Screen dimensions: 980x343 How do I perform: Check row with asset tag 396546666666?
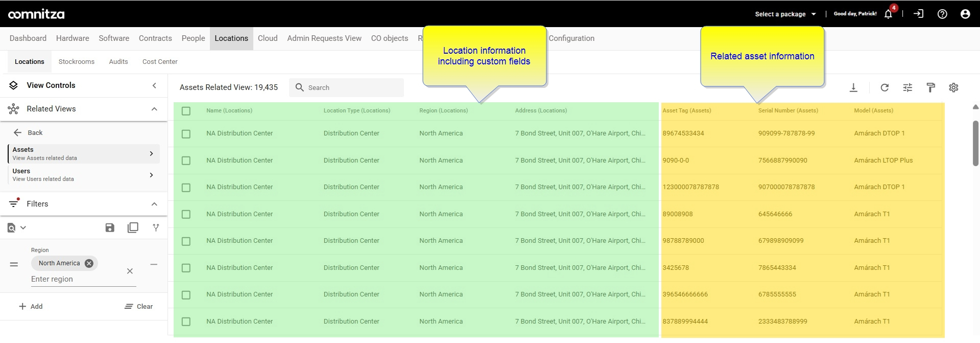(186, 295)
